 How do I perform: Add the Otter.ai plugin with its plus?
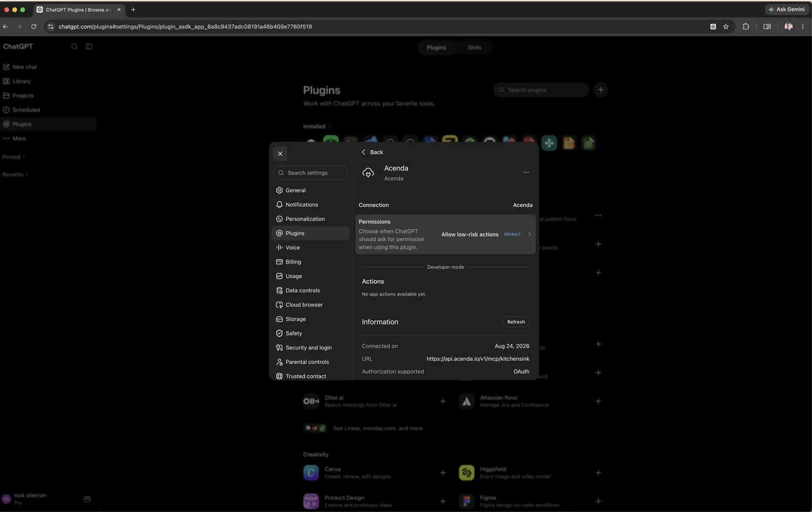[x=443, y=401]
